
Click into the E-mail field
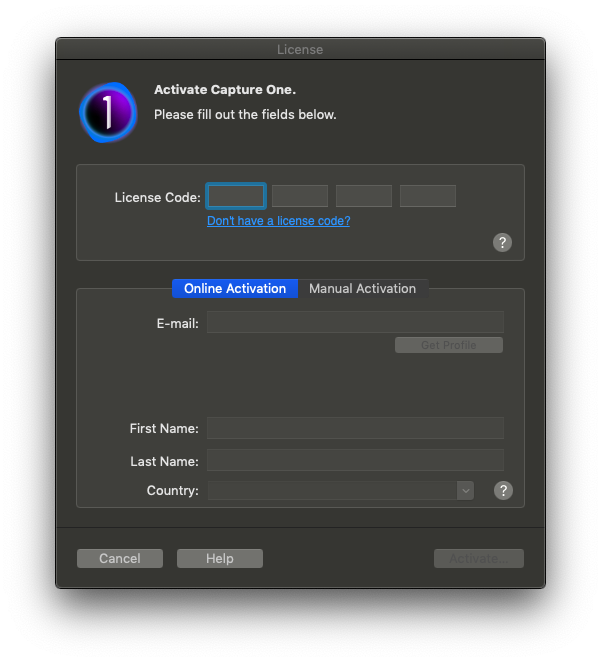point(355,322)
